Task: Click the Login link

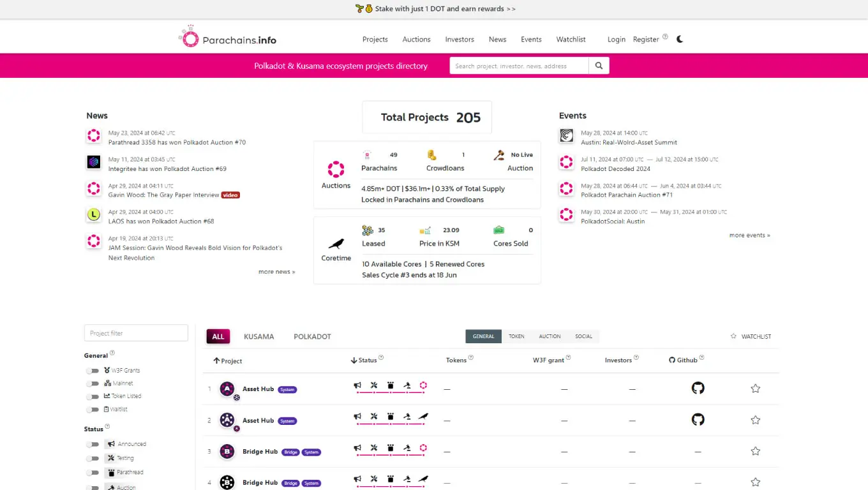Action: click(617, 40)
